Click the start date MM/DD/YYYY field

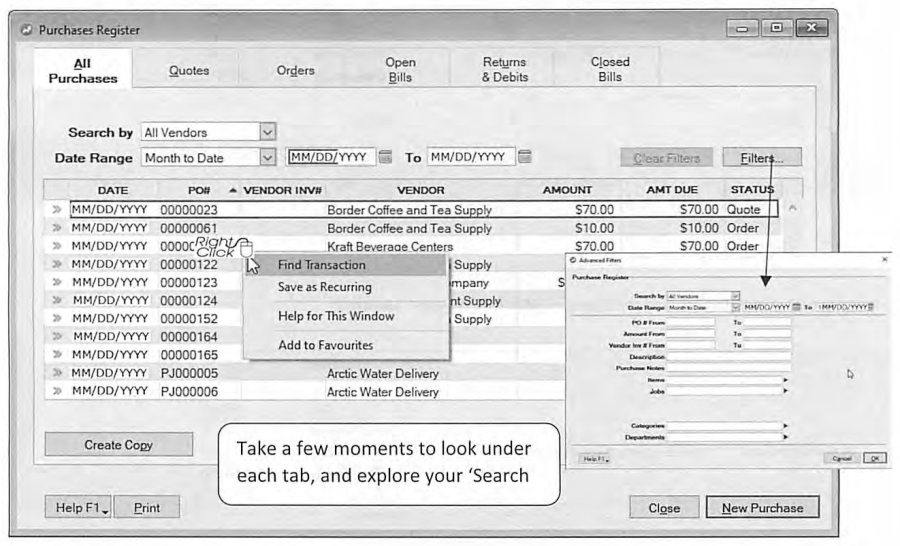point(331,157)
